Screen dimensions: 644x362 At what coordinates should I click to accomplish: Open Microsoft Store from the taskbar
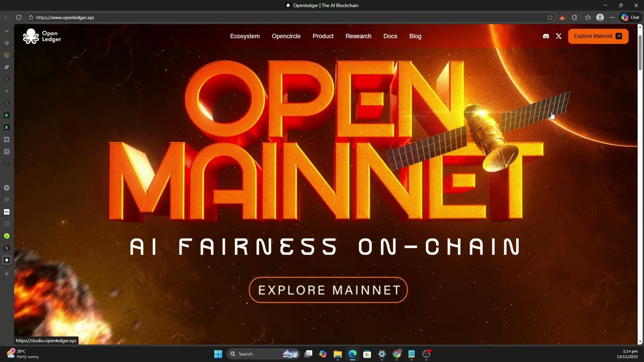(x=367, y=354)
